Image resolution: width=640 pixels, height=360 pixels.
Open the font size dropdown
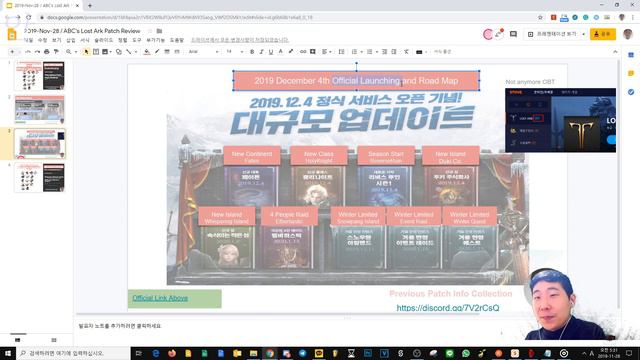point(235,52)
